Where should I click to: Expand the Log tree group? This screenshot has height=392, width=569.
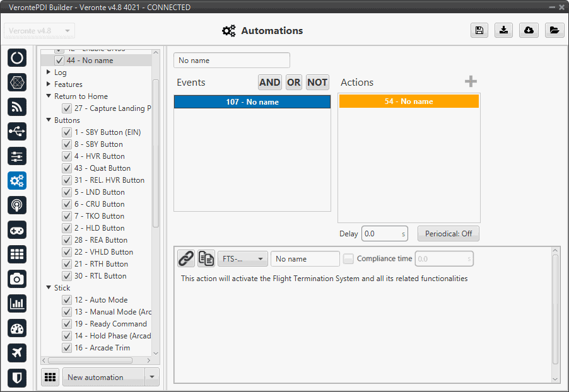49,72
